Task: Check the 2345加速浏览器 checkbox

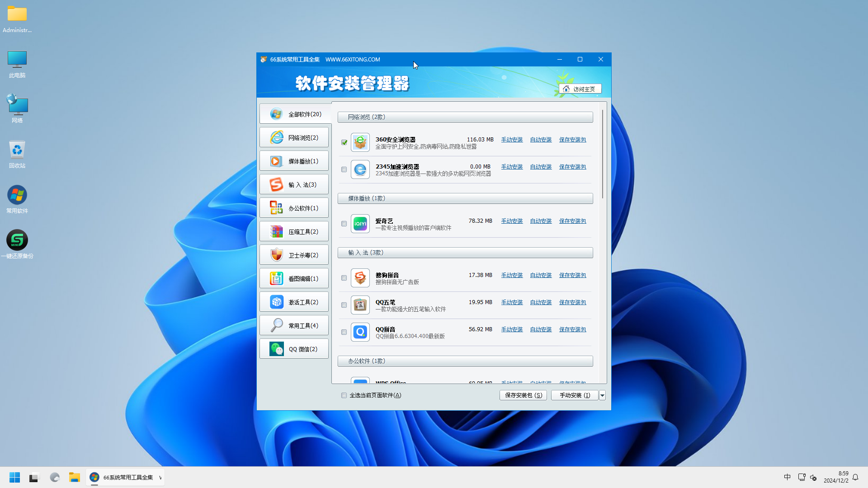Action: 344,169
